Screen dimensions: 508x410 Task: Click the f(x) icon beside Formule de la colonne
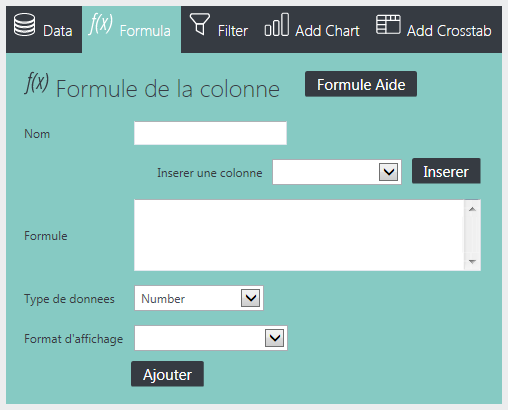(x=37, y=83)
